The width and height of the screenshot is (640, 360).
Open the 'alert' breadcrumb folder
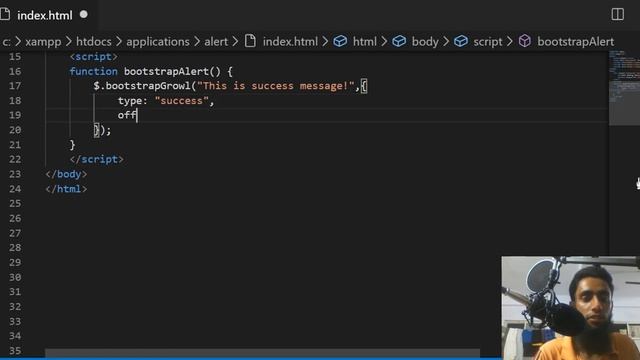216,42
